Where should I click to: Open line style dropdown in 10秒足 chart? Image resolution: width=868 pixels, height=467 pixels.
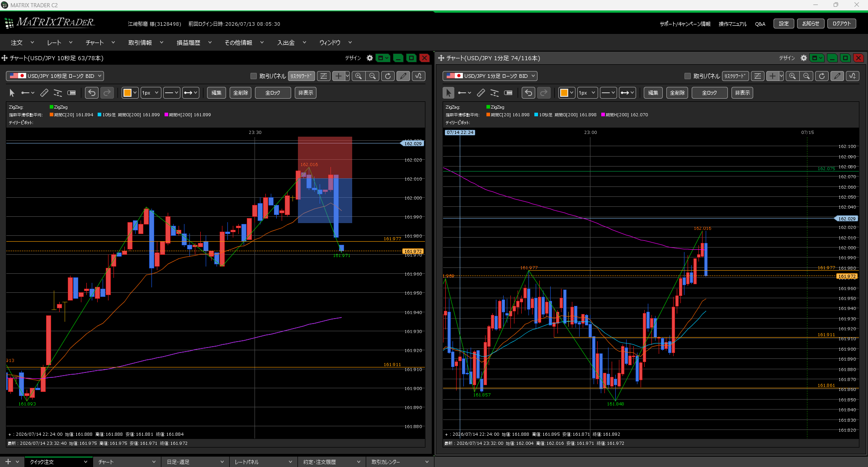click(x=171, y=93)
